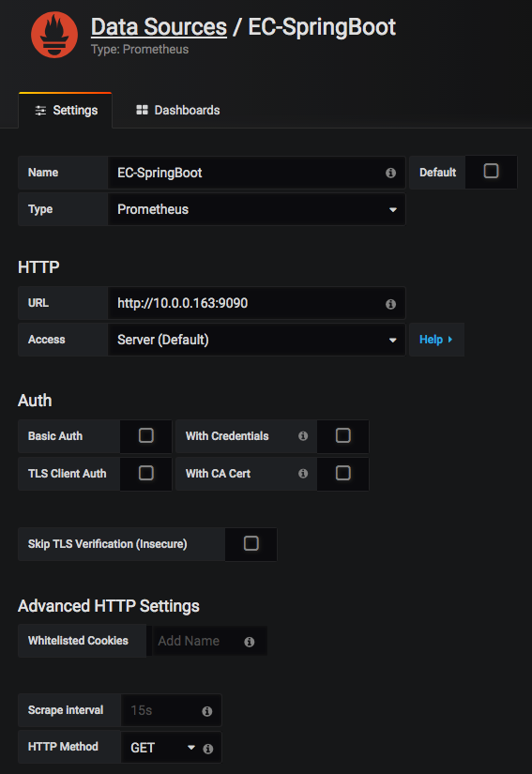Open the Access dropdown showing Server (Default)
Image resolution: width=532 pixels, height=774 pixels.
257,340
